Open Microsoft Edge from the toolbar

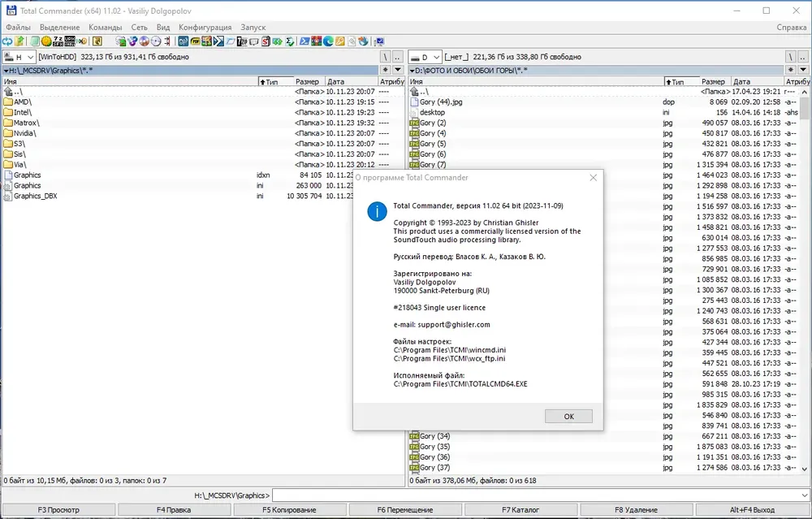328,41
